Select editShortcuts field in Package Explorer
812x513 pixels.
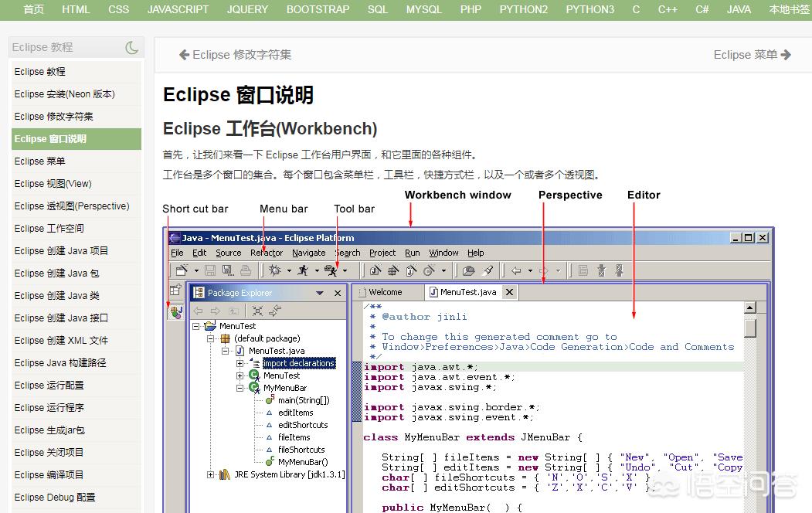pyautogui.click(x=303, y=425)
